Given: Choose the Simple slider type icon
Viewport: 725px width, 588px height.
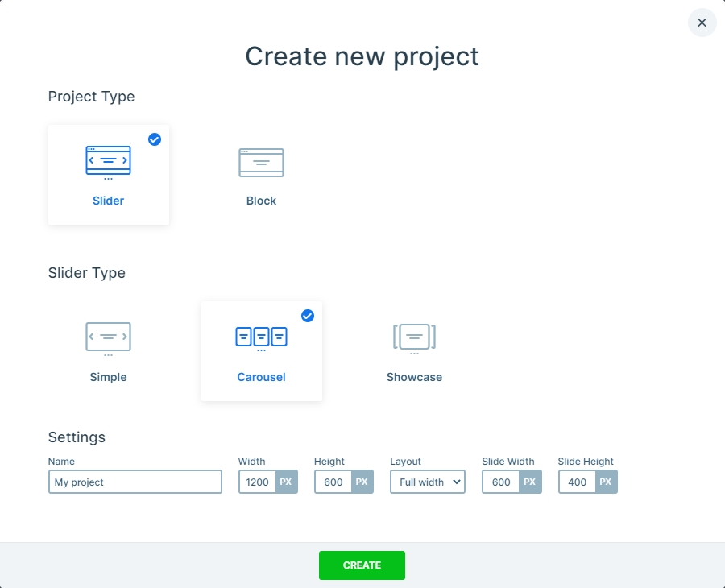Looking at the screenshot, I should (108, 339).
